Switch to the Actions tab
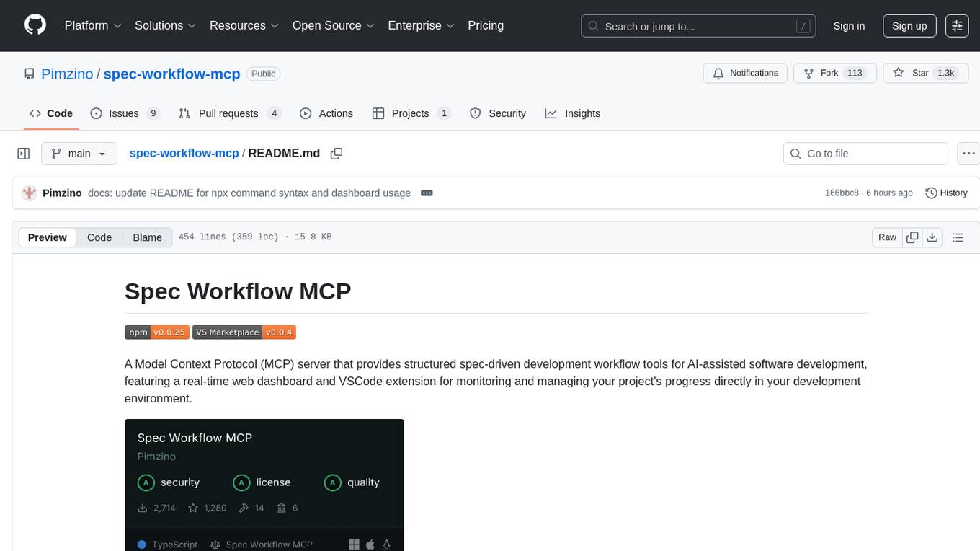The width and height of the screenshot is (980, 551). click(326, 113)
